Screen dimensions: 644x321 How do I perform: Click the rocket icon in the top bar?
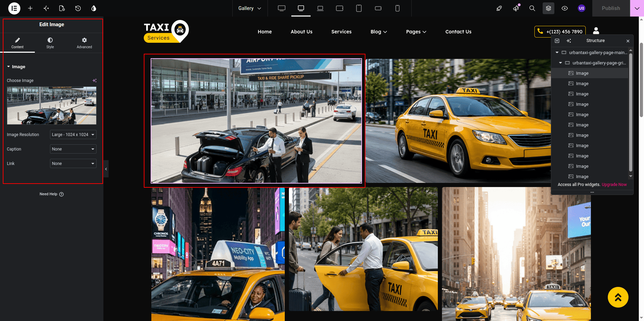(499, 8)
